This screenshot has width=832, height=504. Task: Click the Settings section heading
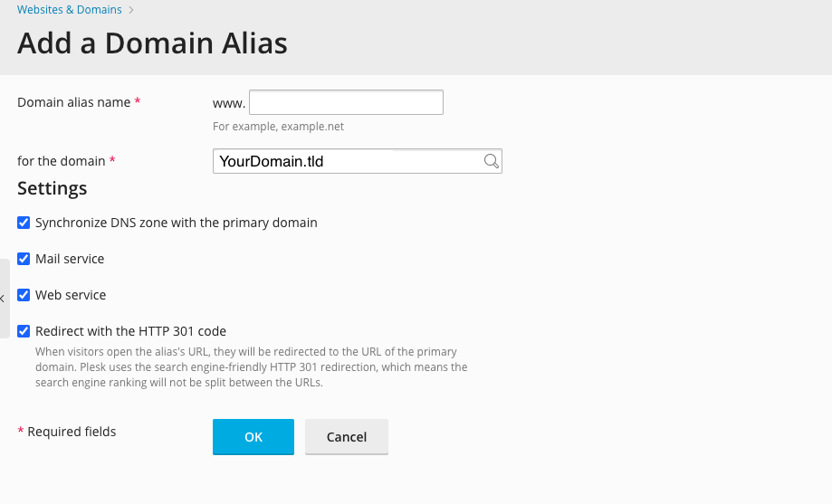pyautogui.click(x=52, y=188)
